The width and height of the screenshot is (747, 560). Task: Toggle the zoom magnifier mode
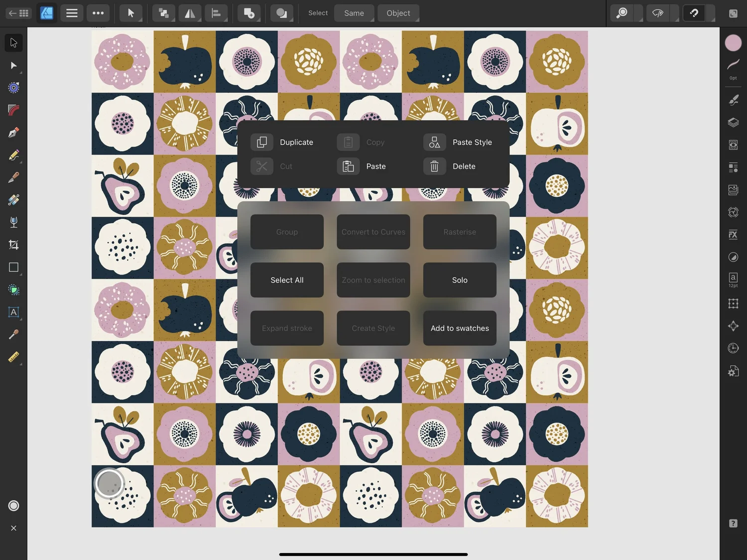tap(622, 13)
